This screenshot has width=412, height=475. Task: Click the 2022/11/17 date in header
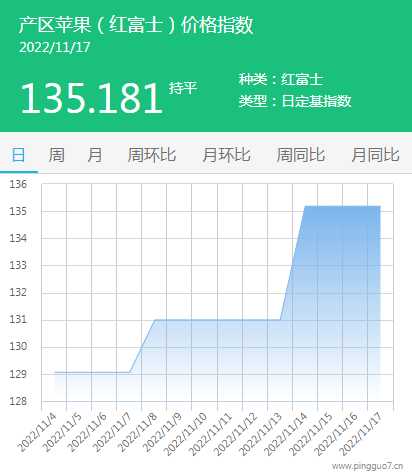click(x=55, y=47)
